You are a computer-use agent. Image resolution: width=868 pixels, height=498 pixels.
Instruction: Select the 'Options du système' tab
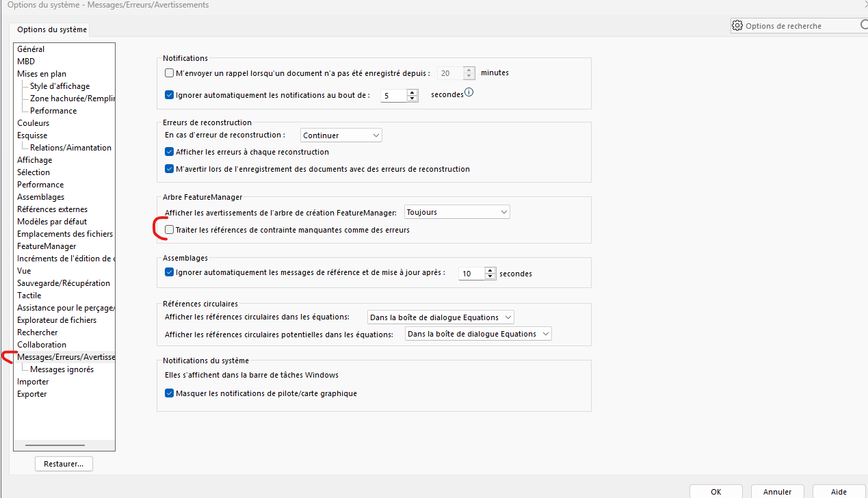click(52, 29)
